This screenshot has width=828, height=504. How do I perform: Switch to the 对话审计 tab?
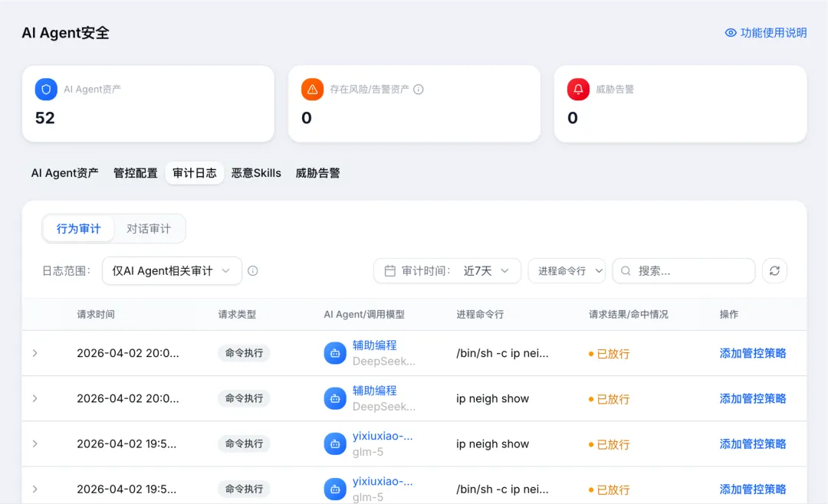click(x=149, y=228)
